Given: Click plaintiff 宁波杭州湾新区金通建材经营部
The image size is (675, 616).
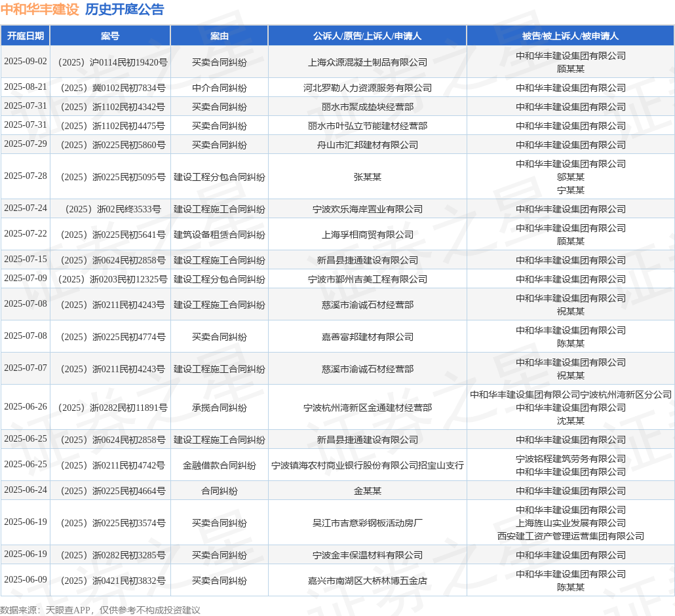Looking at the screenshot, I should tap(367, 408).
